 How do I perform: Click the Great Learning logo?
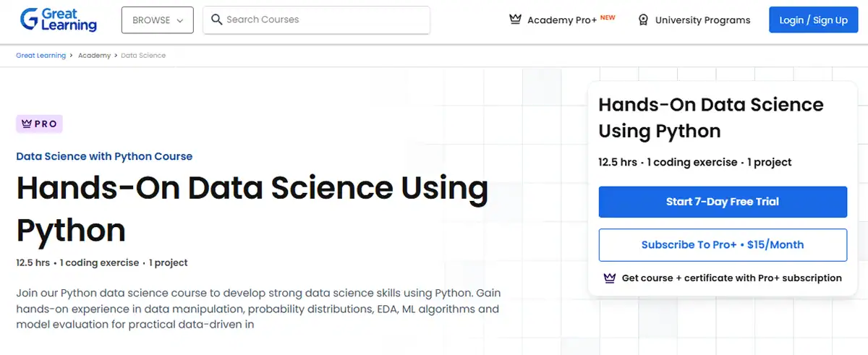coord(58,20)
